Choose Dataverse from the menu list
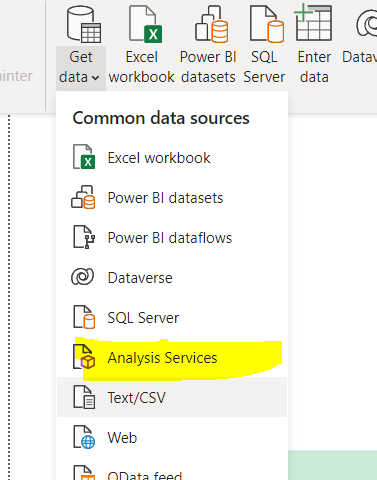 click(x=172, y=278)
